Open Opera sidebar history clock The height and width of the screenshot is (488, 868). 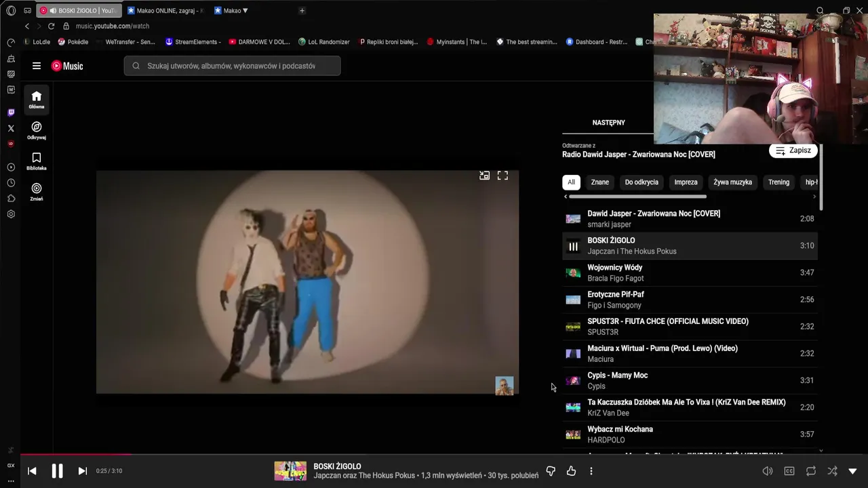pyautogui.click(x=11, y=183)
